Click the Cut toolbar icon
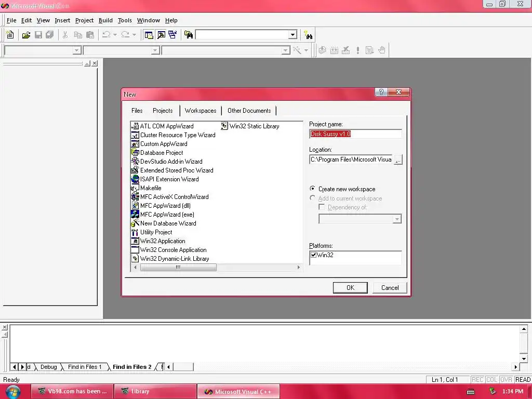This screenshot has width=532, height=399. 65,35
